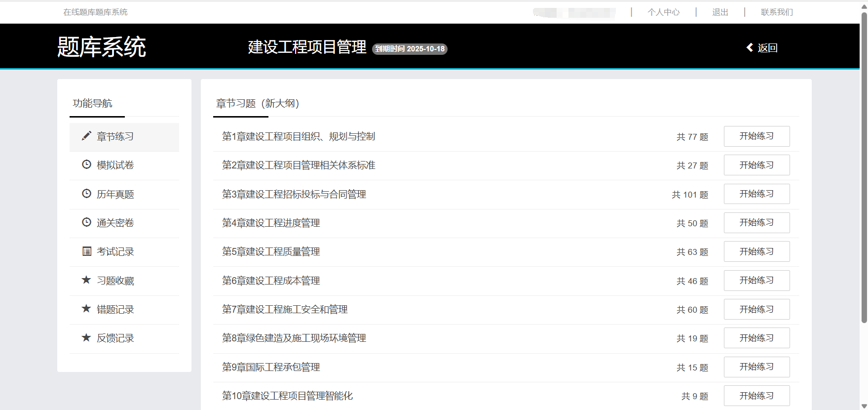Click chapter title 第7章建设工程施工安全和管理
This screenshot has height=410, width=868.
pyautogui.click(x=285, y=309)
